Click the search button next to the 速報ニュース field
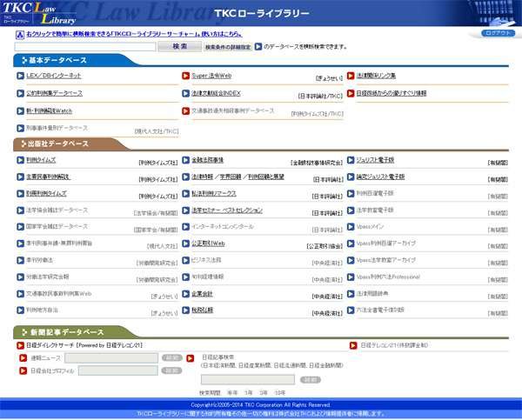 click(x=171, y=357)
